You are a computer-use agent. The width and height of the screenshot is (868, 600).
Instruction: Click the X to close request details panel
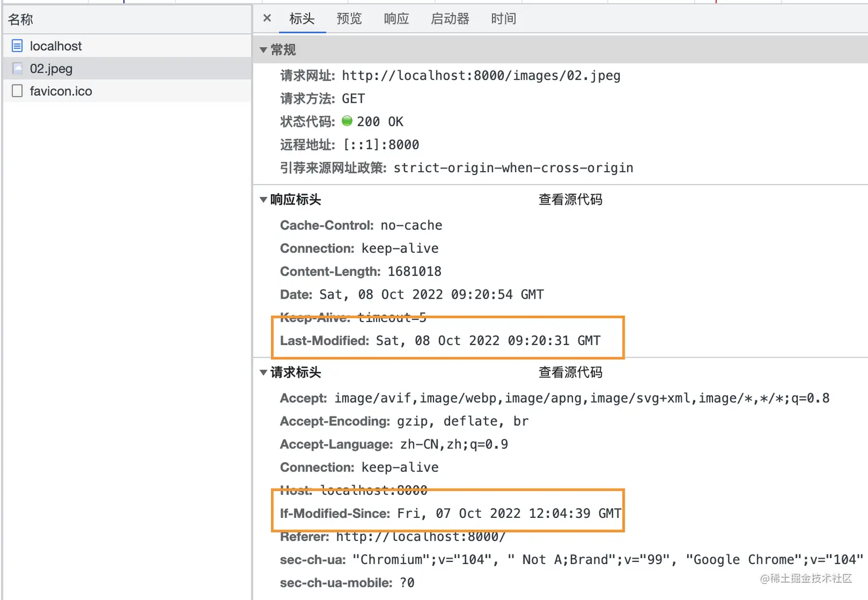tap(266, 18)
